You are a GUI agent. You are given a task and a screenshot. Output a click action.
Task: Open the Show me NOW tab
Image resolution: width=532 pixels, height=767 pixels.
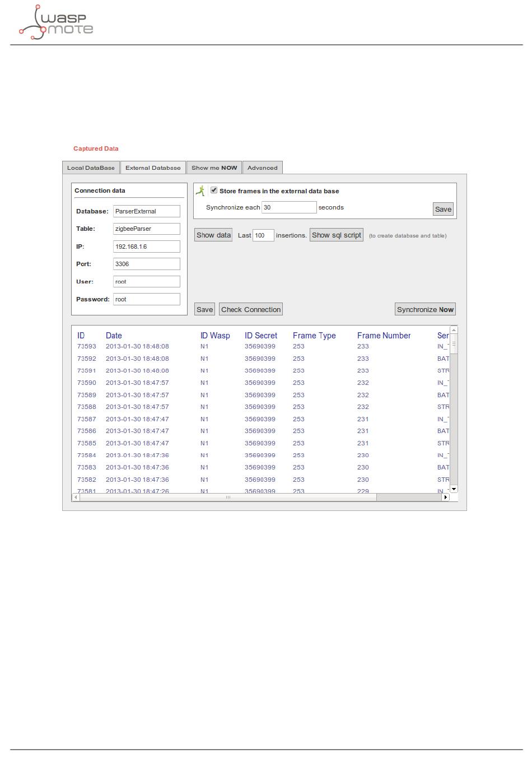point(214,168)
